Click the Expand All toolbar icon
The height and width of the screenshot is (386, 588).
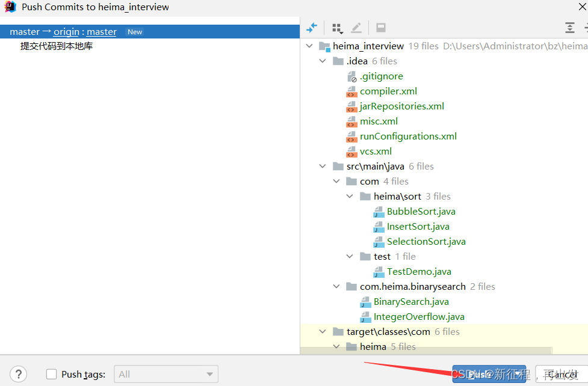(x=569, y=28)
